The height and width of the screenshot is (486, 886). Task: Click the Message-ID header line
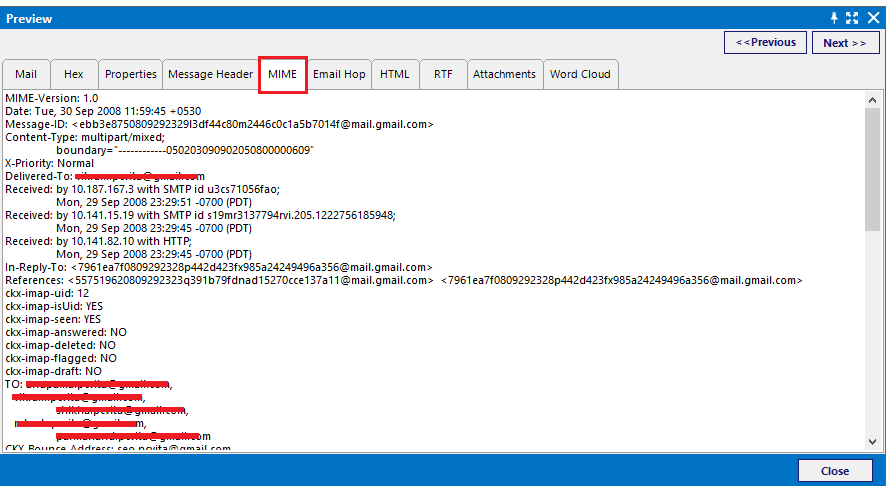tap(219, 124)
